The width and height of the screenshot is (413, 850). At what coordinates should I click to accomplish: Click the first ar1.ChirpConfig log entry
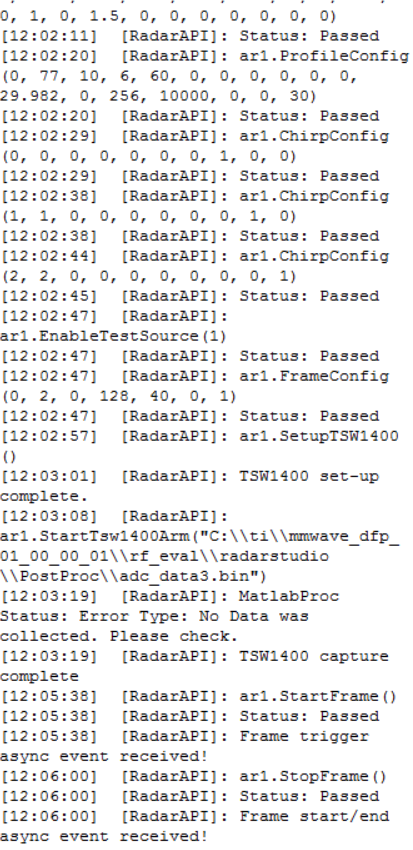[195, 136]
